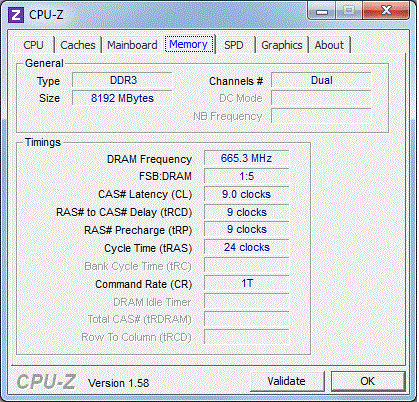The height and width of the screenshot is (402, 419).
Task: Click the Dual channels field
Action: [321, 80]
